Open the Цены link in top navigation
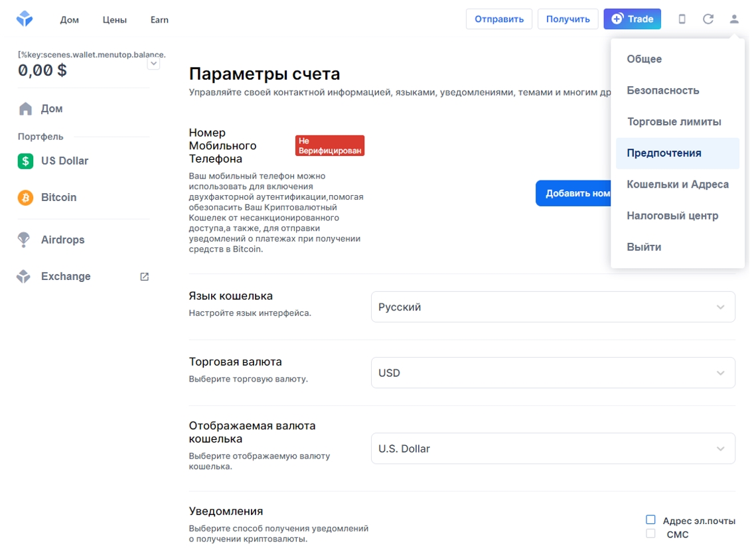This screenshot has height=550, width=756. [115, 20]
